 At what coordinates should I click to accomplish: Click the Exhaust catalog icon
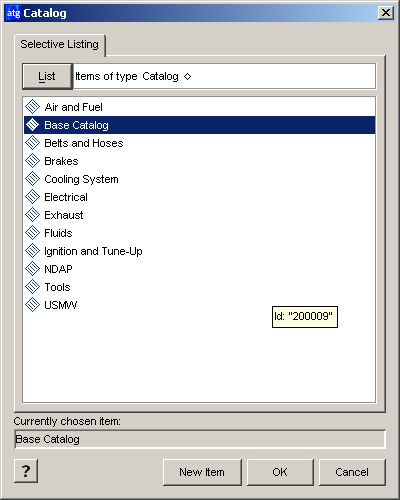pyautogui.click(x=32, y=215)
